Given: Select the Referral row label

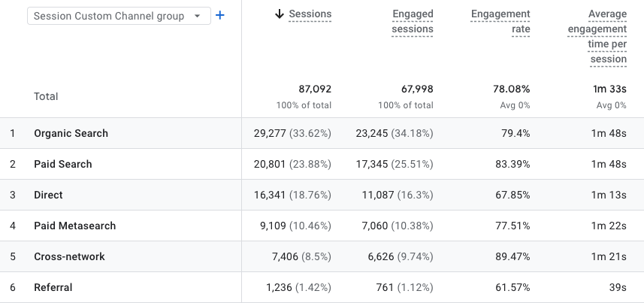Looking at the screenshot, I should pos(53,287).
